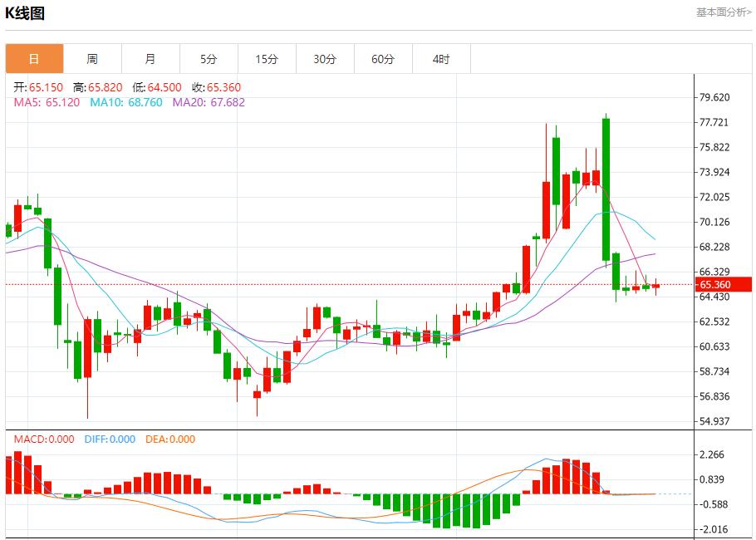Open the 5分 interval tab

tap(209, 59)
